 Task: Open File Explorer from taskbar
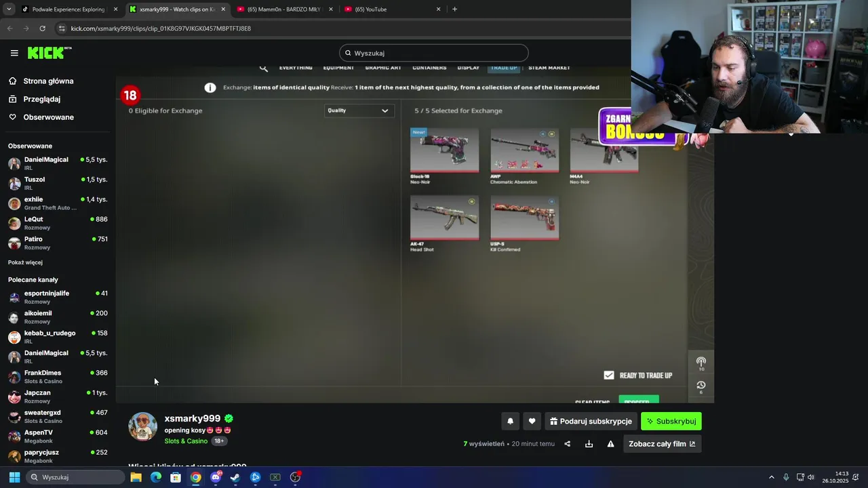pos(136,477)
